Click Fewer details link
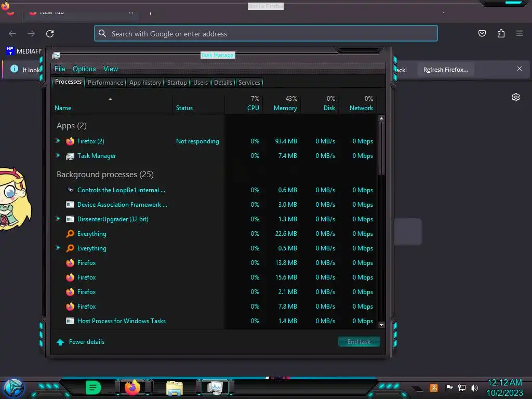This screenshot has width=532, height=399. (87, 342)
